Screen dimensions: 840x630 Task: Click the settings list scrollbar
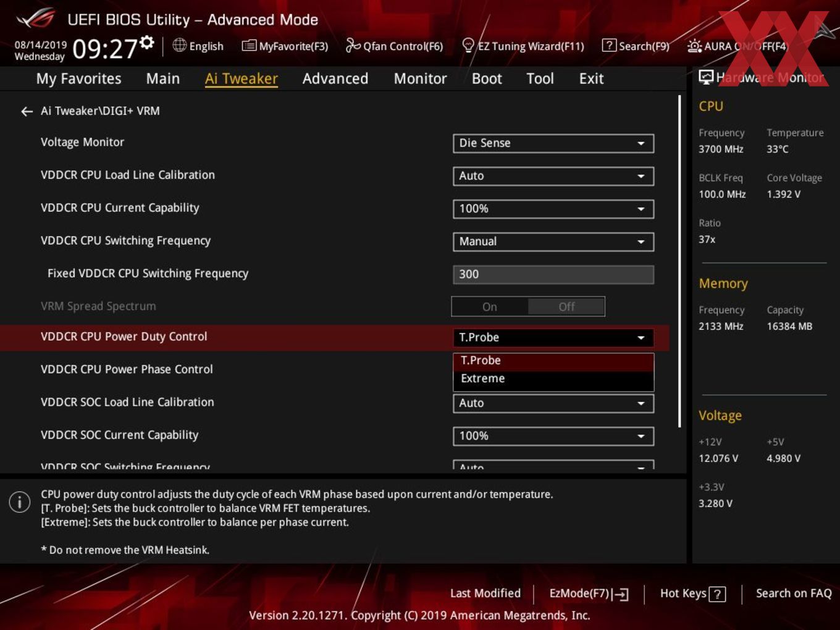pyautogui.click(x=680, y=261)
